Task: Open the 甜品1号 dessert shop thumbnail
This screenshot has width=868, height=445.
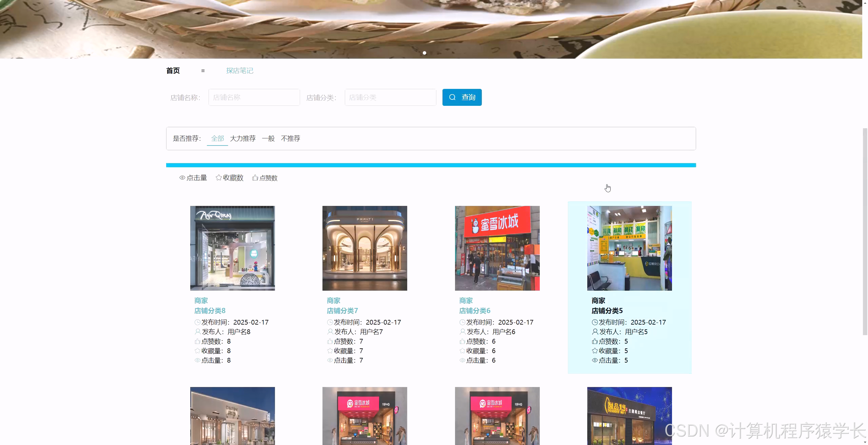Action: point(630,416)
